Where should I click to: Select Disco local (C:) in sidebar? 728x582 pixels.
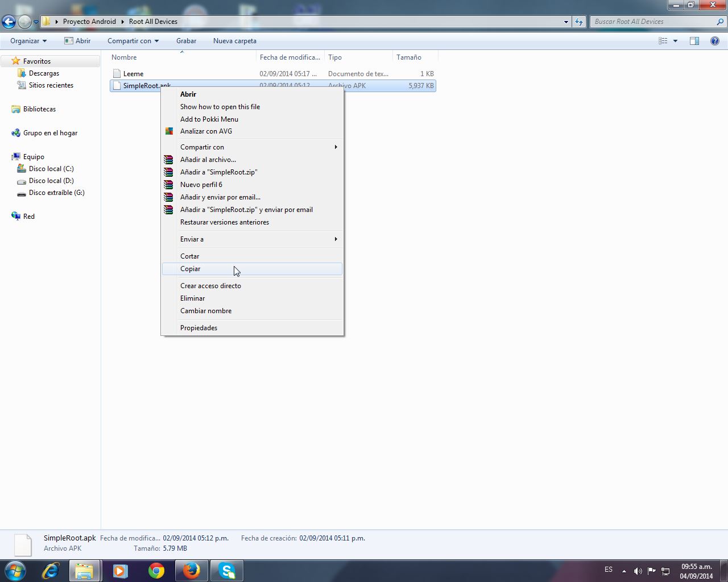point(51,169)
